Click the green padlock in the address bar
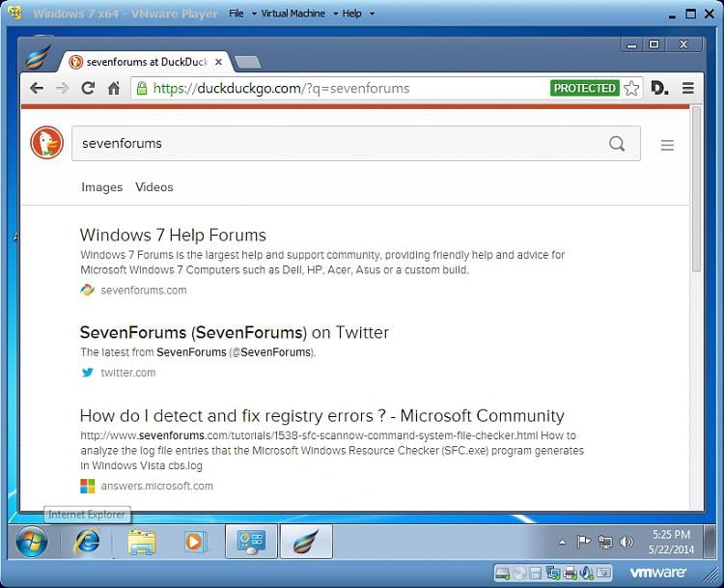 [142, 88]
